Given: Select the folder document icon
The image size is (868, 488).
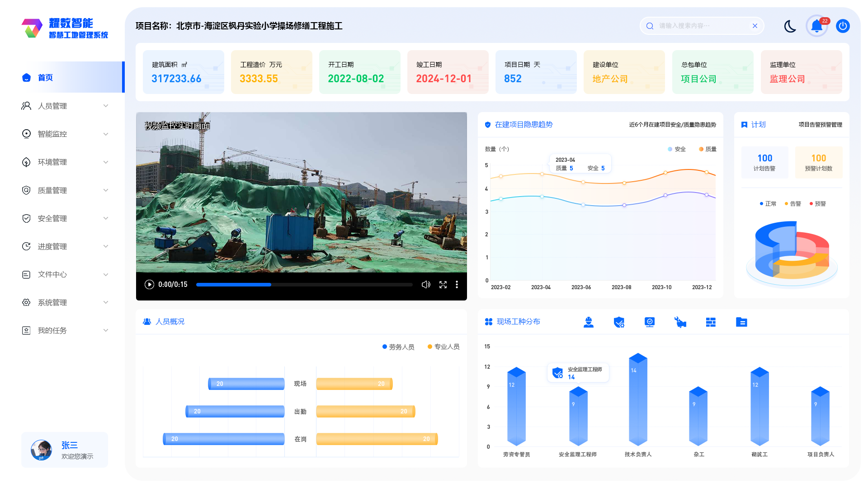Looking at the screenshot, I should [x=741, y=322].
